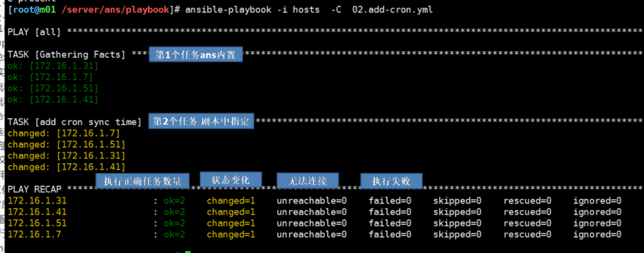Click the 'ok: [172.16.1.41]' output line

pyautogui.click(x=52, y=100)
